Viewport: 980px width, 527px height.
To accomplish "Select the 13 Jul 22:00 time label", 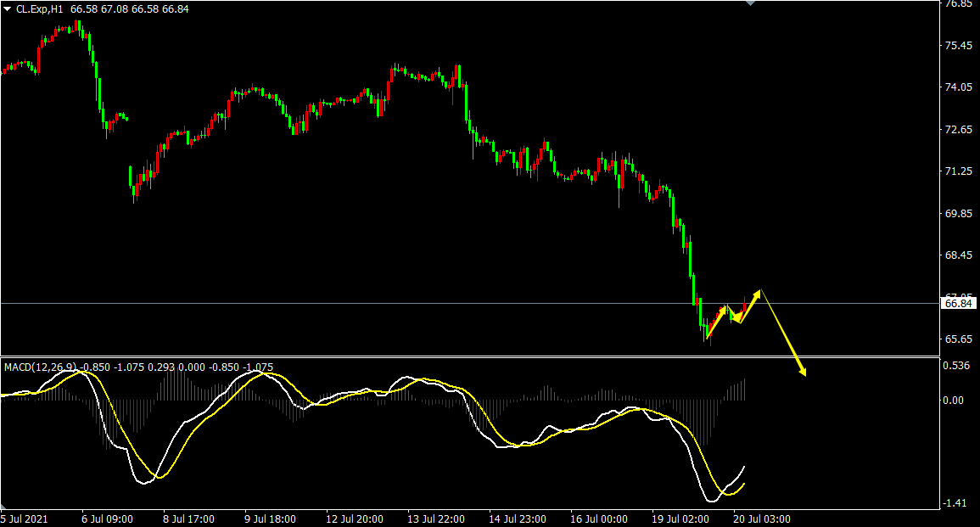I will point(436,519).
